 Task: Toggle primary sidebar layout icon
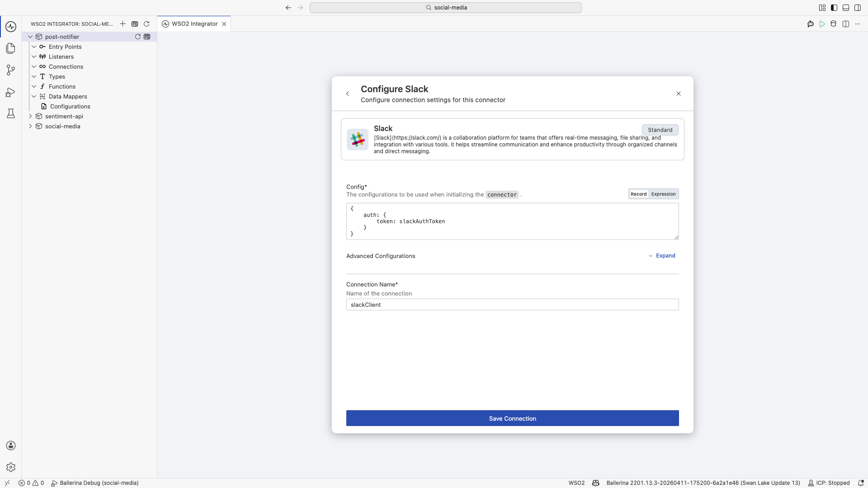(x=834, y=8)
